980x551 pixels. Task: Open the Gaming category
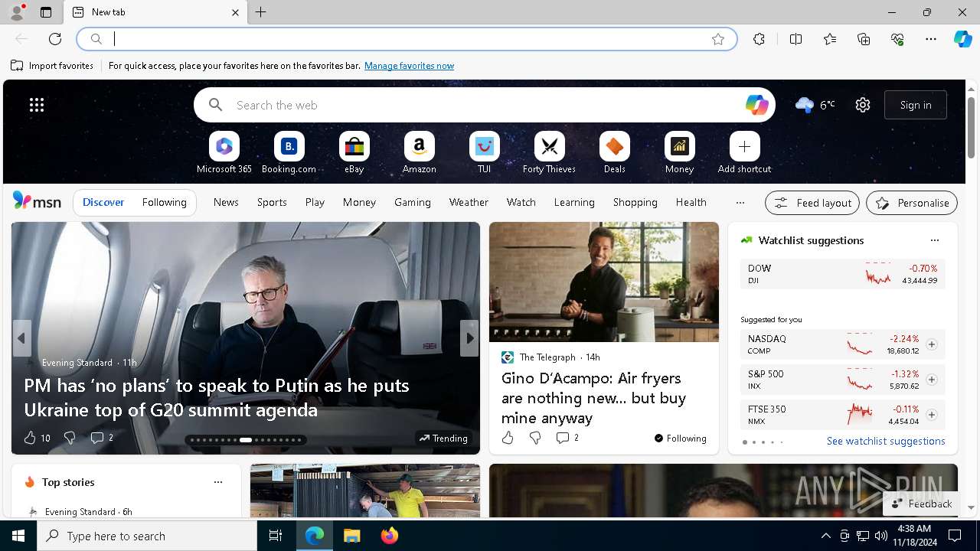click(413, 202)
